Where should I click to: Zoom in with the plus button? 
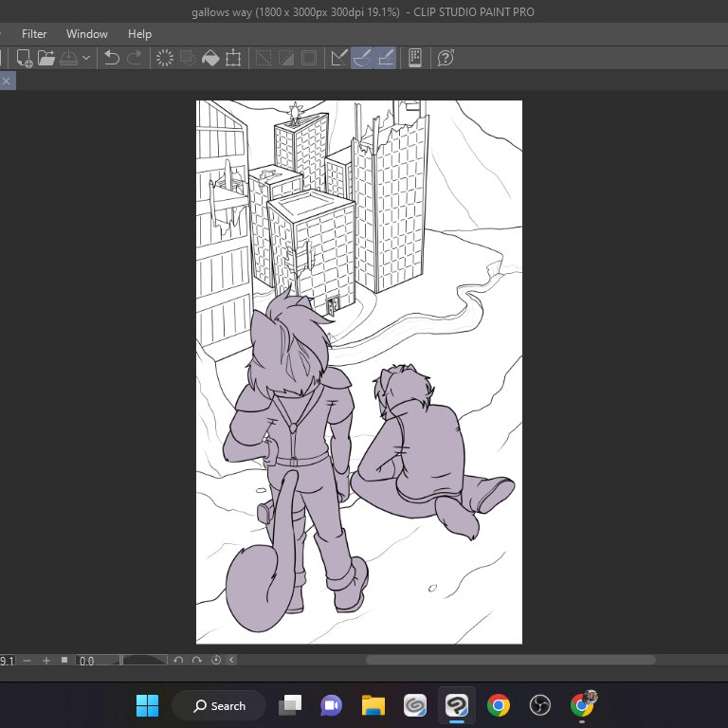[45, 660]
